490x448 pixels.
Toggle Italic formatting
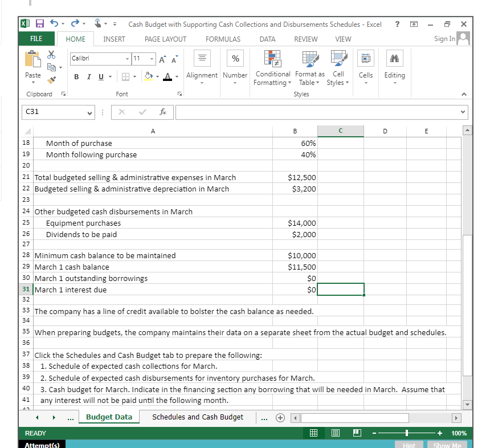tap(89, 76)
